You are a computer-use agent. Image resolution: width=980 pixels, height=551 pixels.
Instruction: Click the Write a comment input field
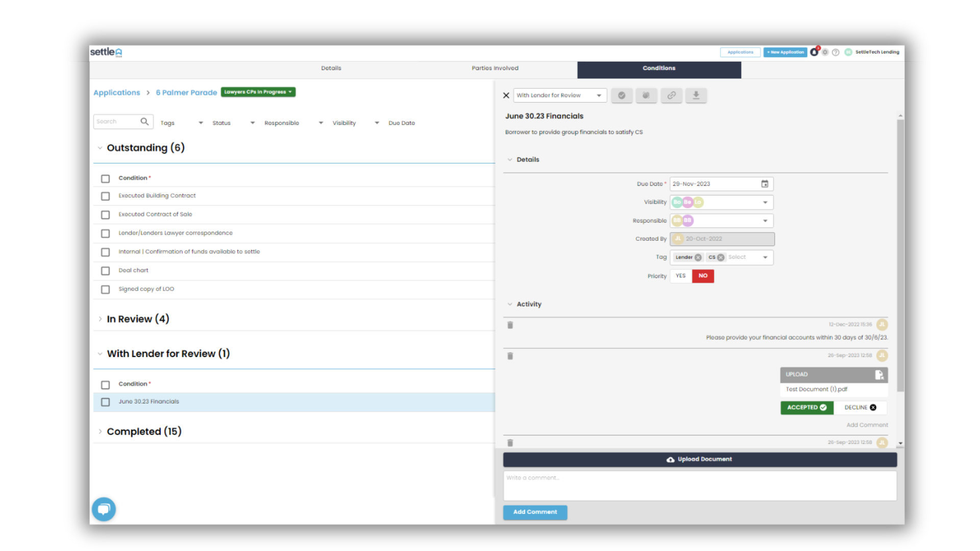[x=699, y=484]
